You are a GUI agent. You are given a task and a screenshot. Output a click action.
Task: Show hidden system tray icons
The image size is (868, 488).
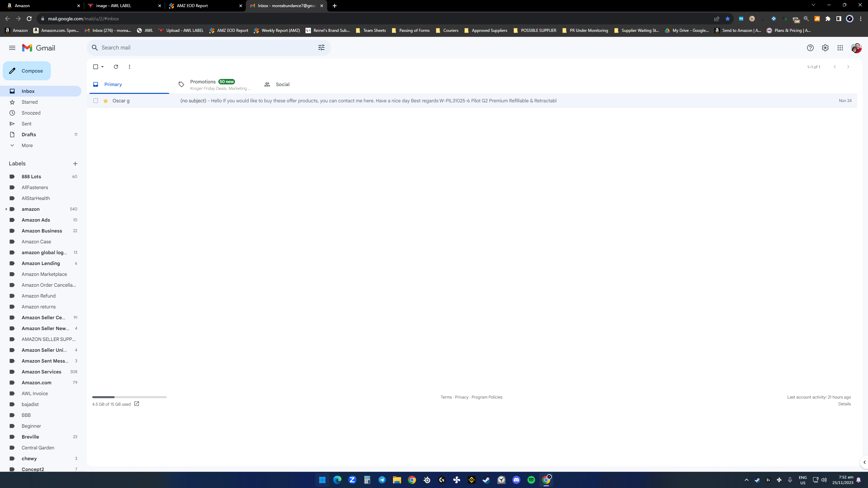point(746,480)
